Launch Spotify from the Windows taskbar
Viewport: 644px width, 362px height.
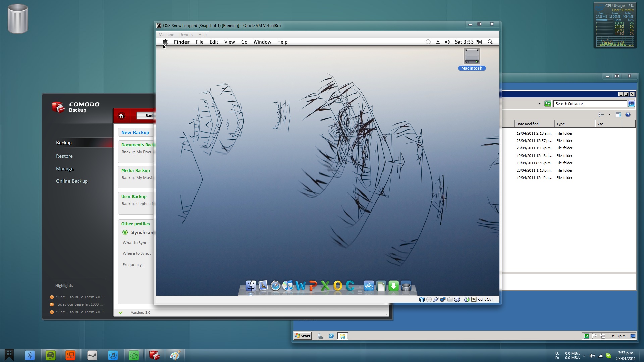tap(51, 355)
